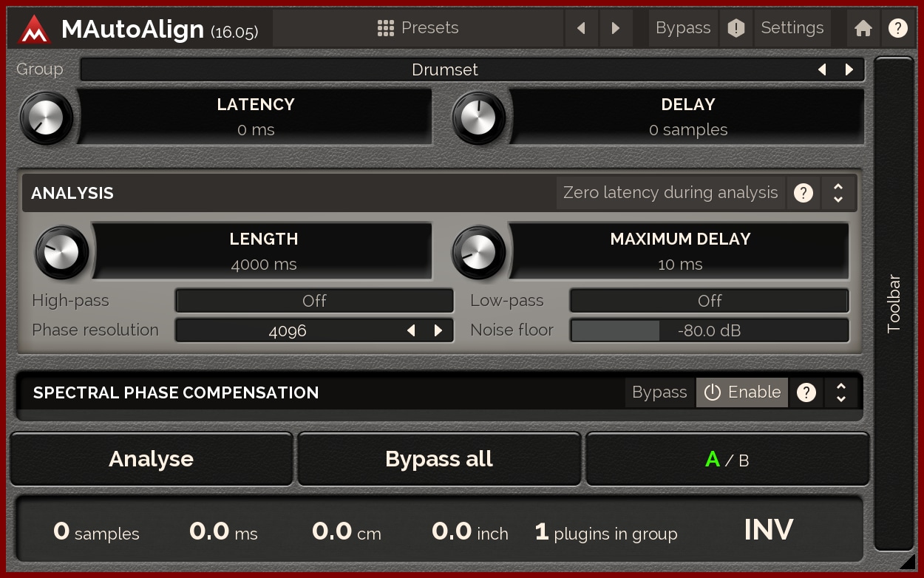Click the 'Noise floor' label
This screenshot has width=924, height=578.
click(512, 330)
